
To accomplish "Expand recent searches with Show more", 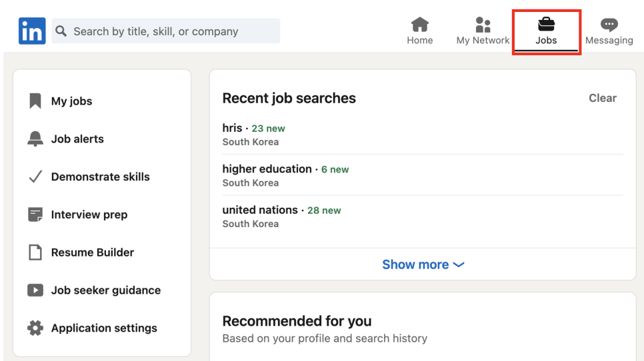I will click(423, 264).
